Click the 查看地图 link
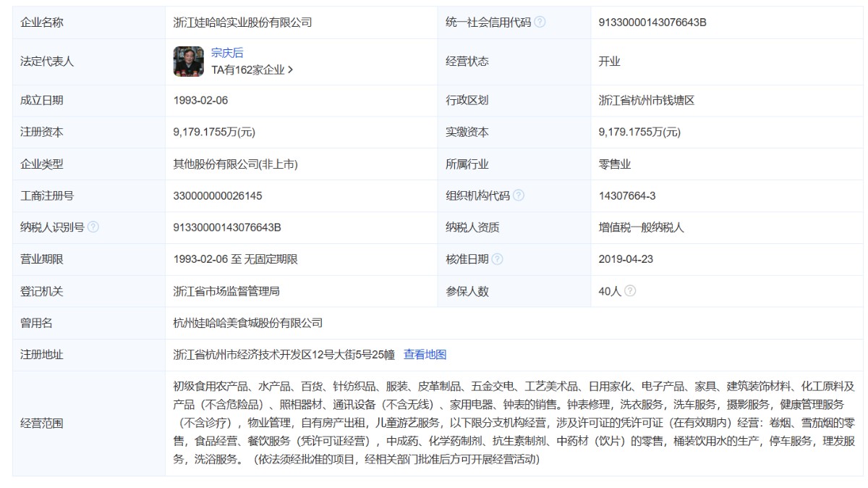 point(425,355)
